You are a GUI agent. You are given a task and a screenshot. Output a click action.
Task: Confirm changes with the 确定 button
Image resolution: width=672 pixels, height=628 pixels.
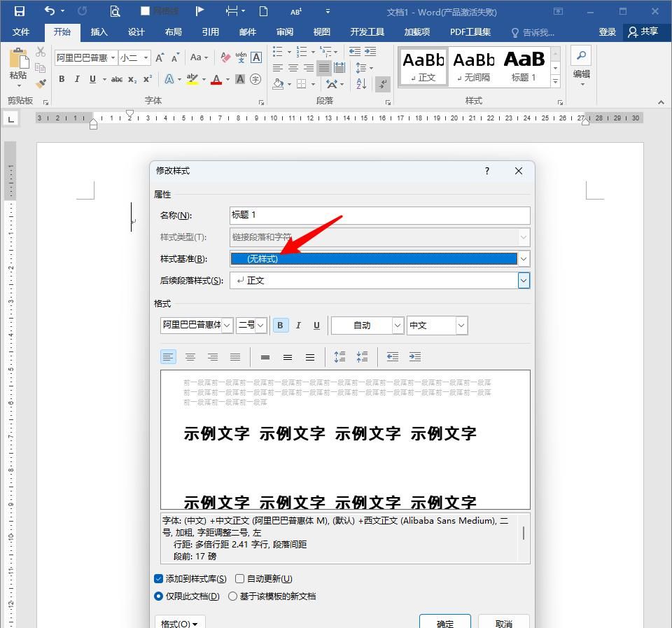click(x=444, y=622)
